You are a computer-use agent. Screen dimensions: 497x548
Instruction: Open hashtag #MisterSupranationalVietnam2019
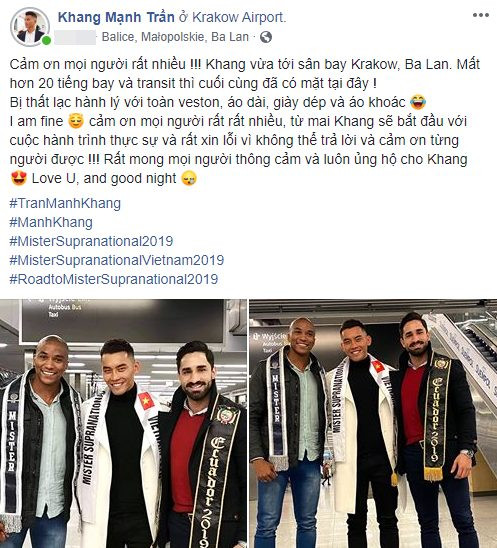tap(117, 260)
